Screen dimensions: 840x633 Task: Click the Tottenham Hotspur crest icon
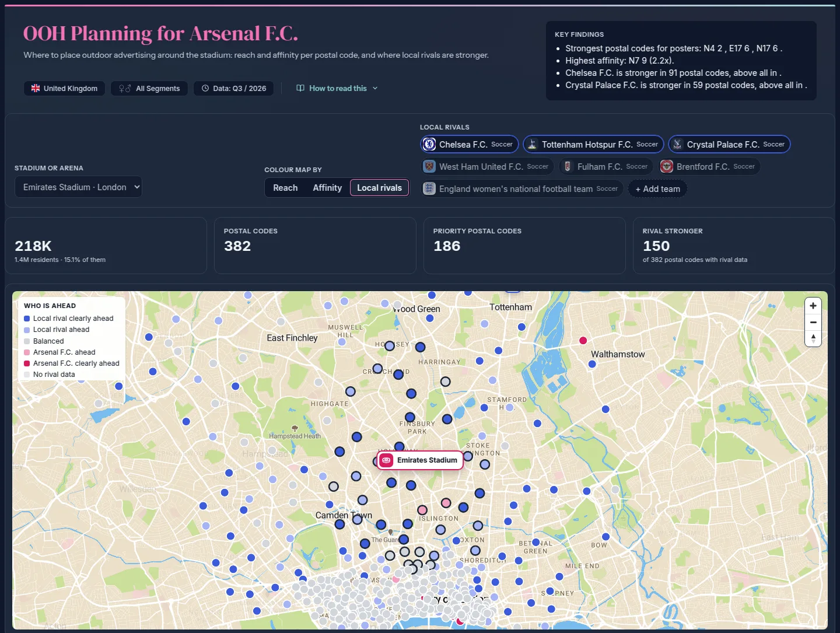[532, 144]
